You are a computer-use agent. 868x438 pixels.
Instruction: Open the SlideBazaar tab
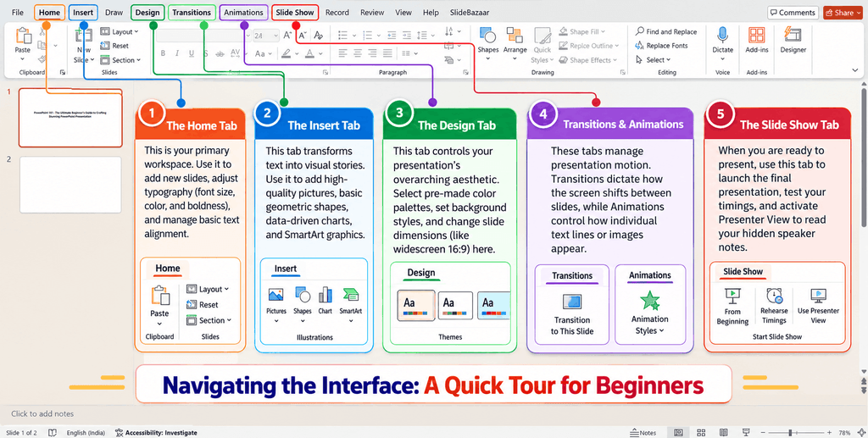click(x=470, y=12)
